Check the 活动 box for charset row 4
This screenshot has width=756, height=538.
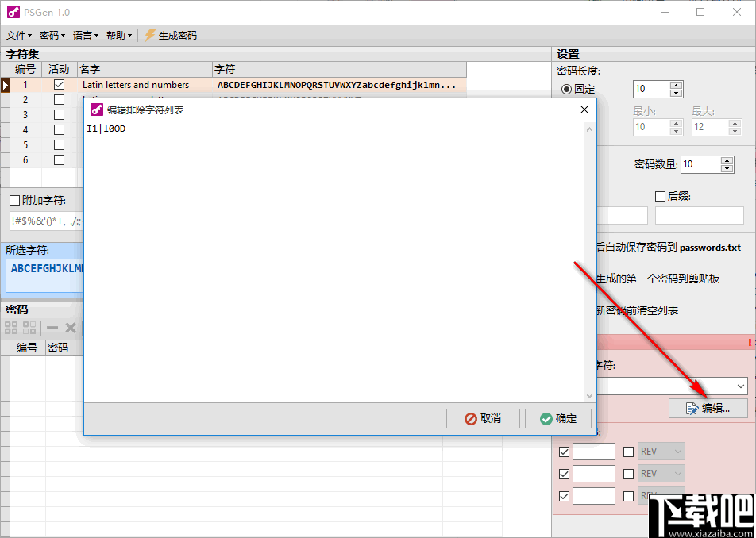60,129
